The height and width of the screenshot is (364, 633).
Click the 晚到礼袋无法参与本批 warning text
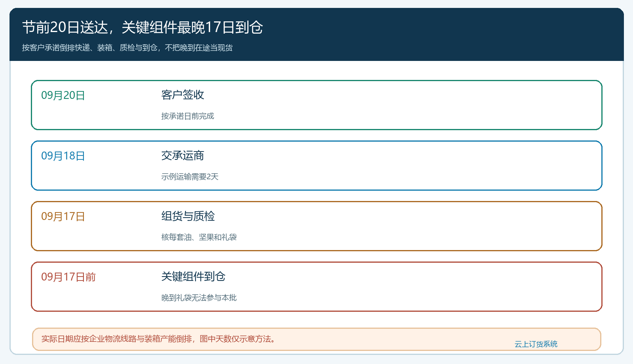click(x=199, y=298)
